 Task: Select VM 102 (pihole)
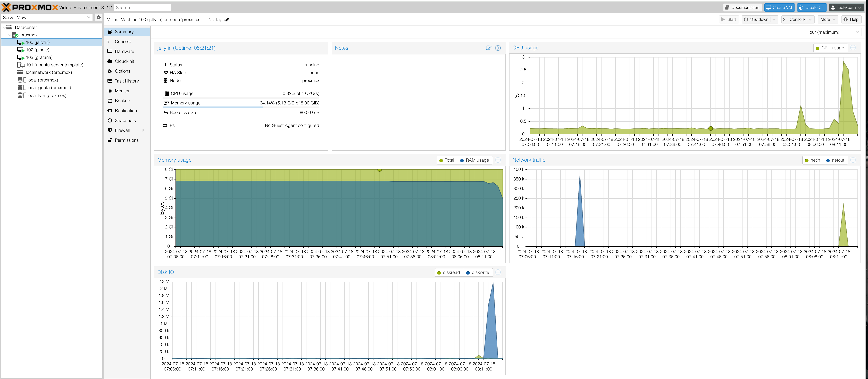click(x=52, y=50)
